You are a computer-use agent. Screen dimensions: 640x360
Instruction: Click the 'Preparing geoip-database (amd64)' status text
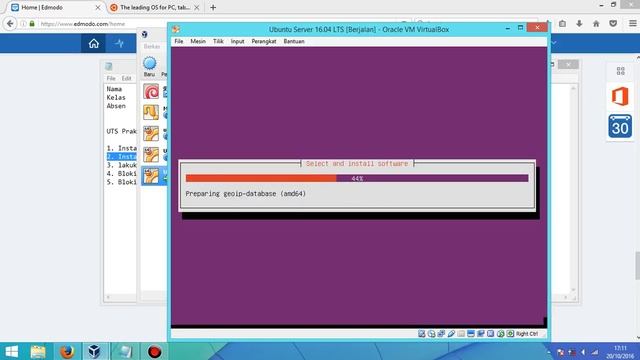(245, 193)
